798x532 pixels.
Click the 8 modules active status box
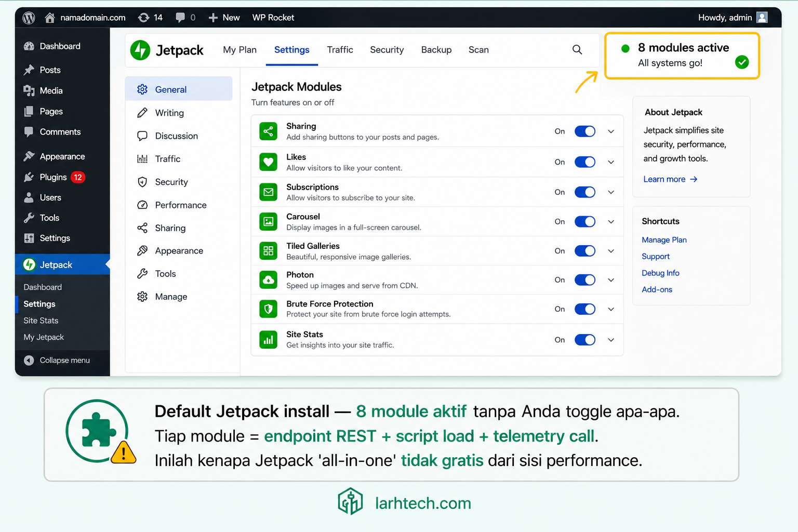[682, 56]
